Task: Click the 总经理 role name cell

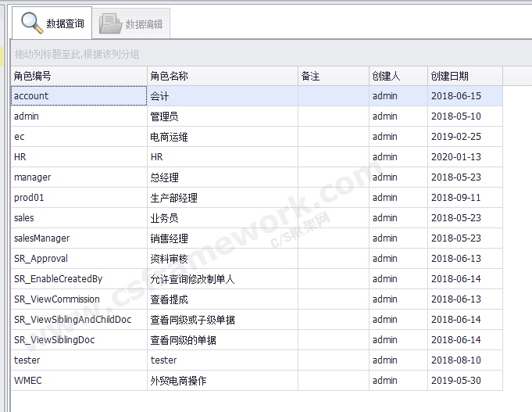Action: [x=223, y=177]
